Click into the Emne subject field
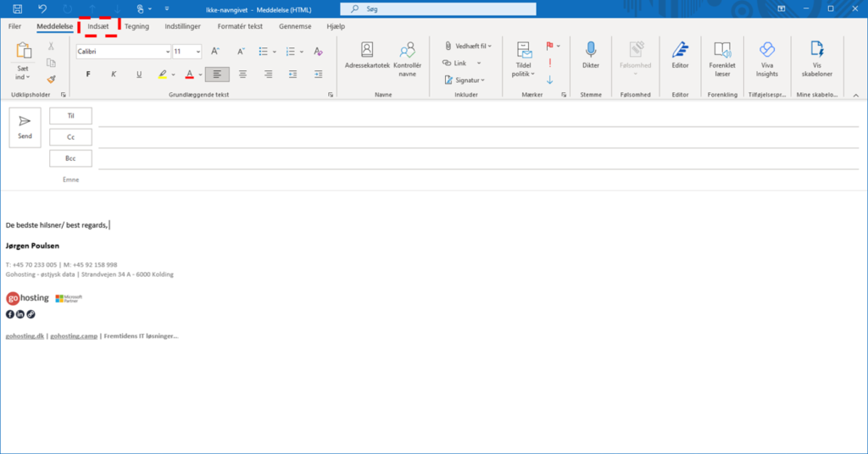This screenshot has height=454, width=868. [x=475, y=179]
